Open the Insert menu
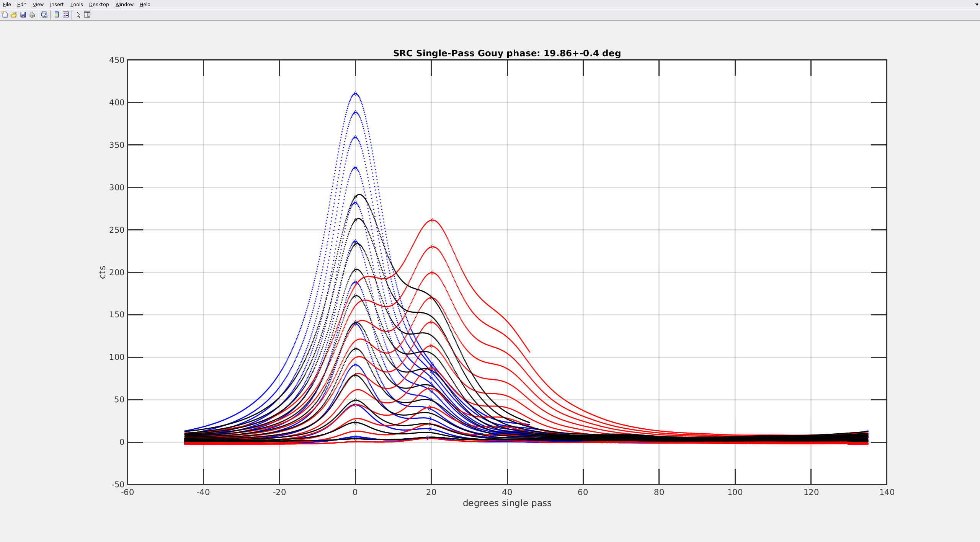The image size is (980, 542). click(57, 5)
